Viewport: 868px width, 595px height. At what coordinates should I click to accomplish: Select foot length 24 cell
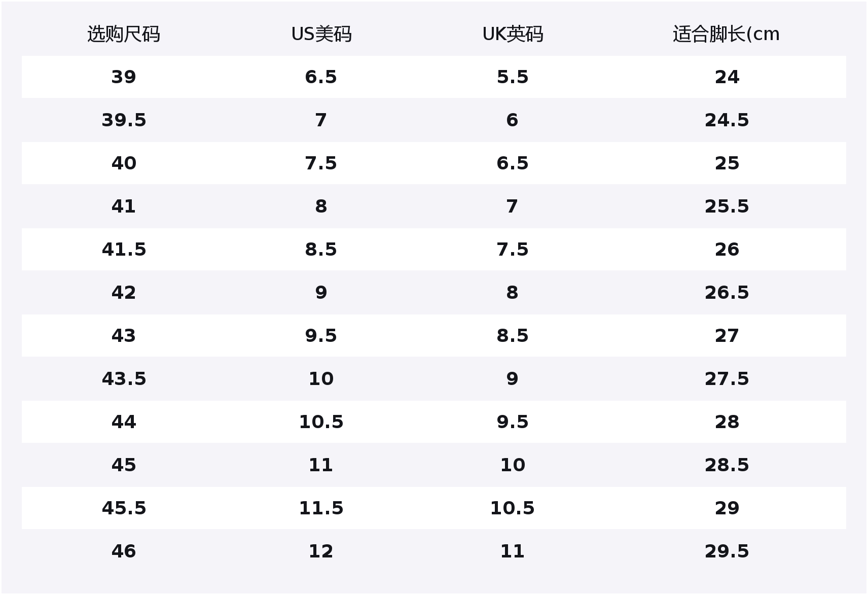pos(727,77)
